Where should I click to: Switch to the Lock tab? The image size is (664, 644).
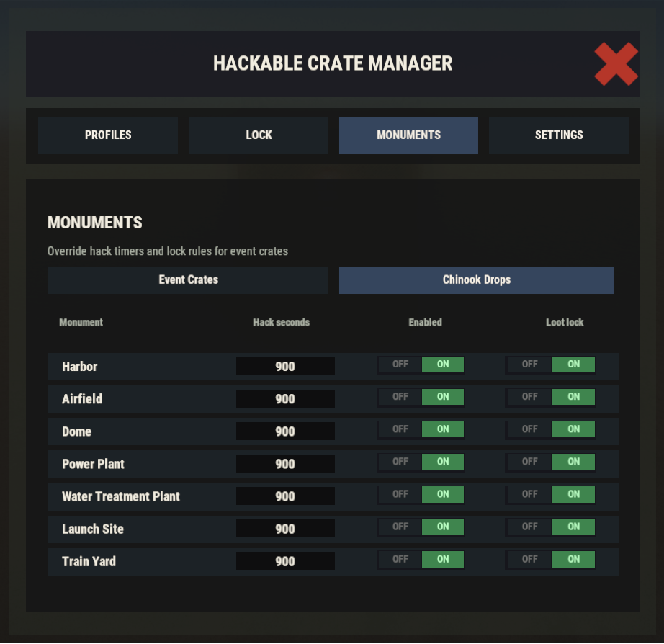click(259, 135)
